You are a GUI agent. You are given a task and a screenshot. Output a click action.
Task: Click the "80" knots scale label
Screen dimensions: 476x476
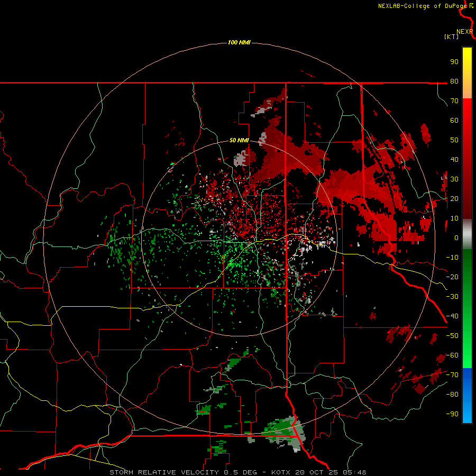pos(454,81)
